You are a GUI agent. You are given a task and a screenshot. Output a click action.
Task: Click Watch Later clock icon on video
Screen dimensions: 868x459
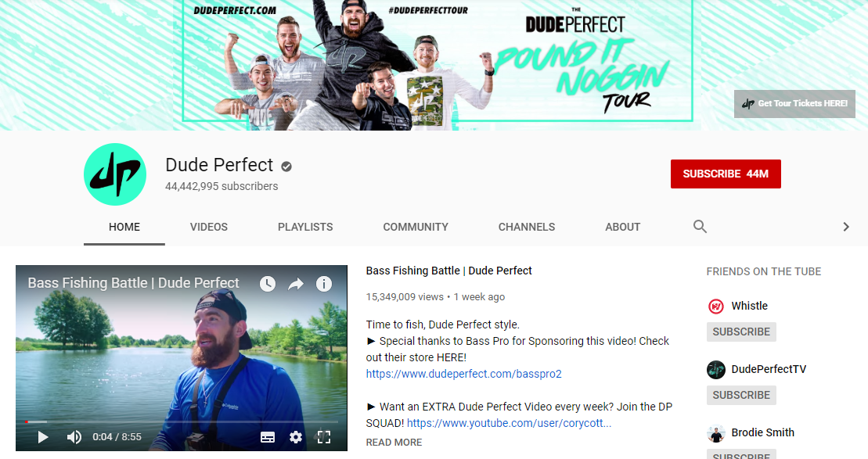click(x=268, y=284)
